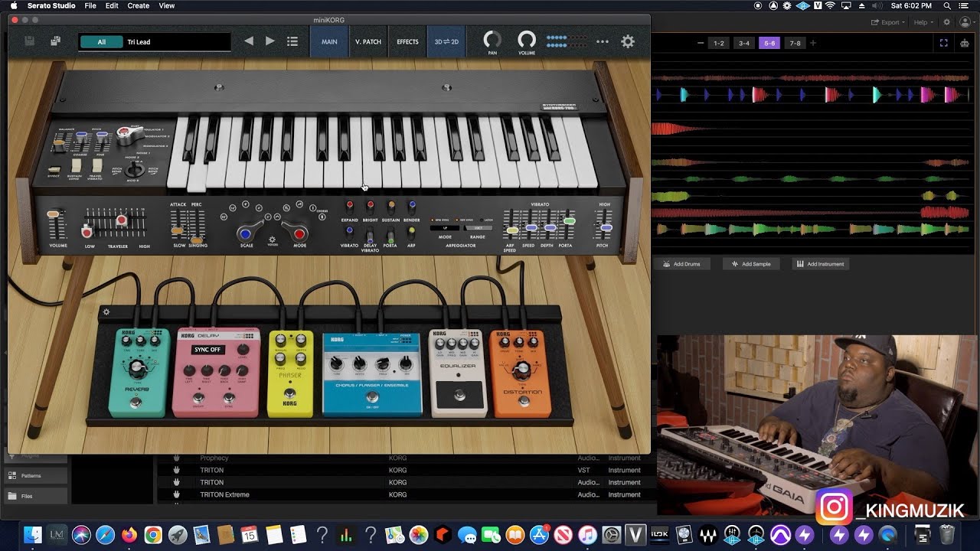Image resolution: width=980 pixels, height=551 pixels.
Task: Open Firefox from the Dock
Action: [x=129, y=534]
